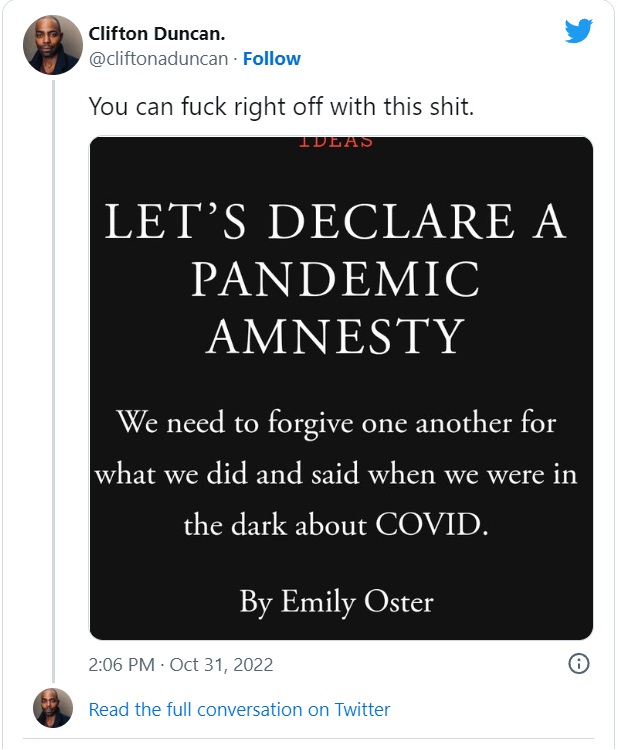Open Read the full conversation on Twitter

(239, 710)
